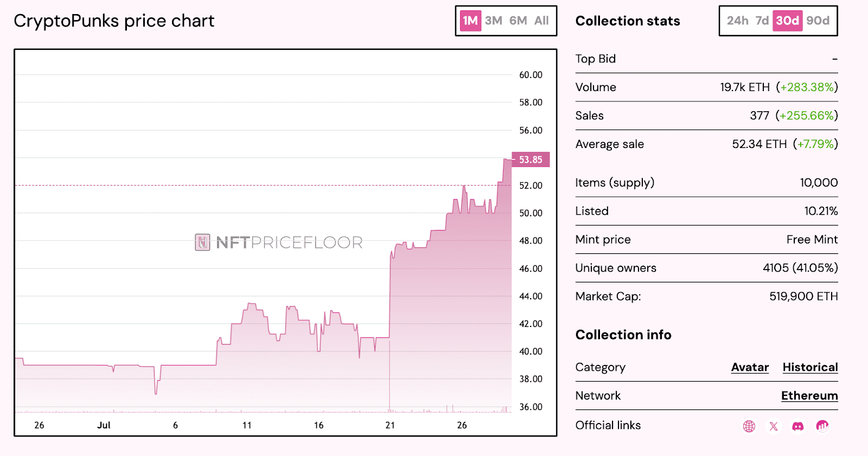Open the Avatar category link

point(750,367)
